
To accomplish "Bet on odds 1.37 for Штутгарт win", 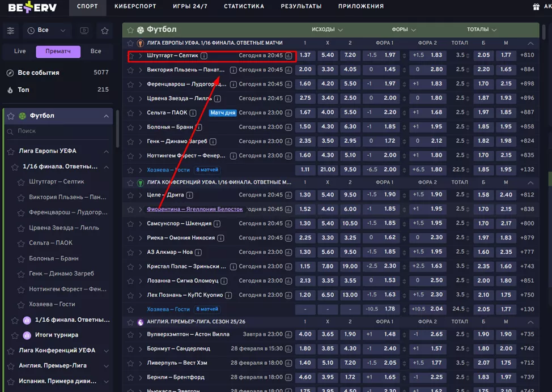I will coord(305,56).
